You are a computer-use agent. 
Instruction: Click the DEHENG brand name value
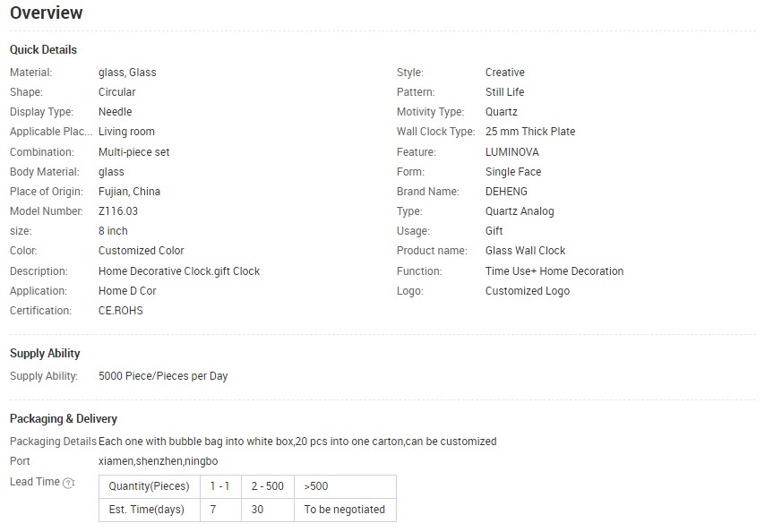(x=506, y=192)
